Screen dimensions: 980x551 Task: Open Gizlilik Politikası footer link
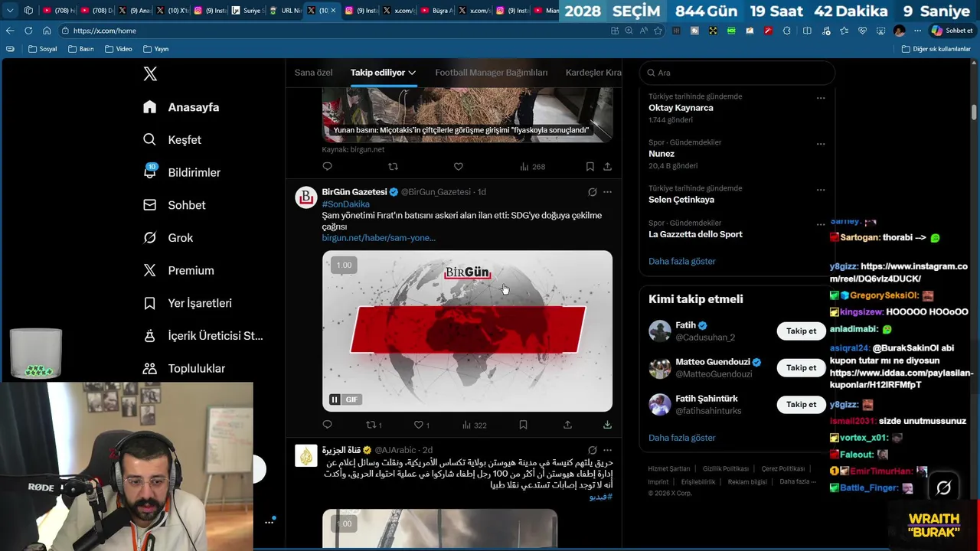pyautogui.click(x=726, y=468)
